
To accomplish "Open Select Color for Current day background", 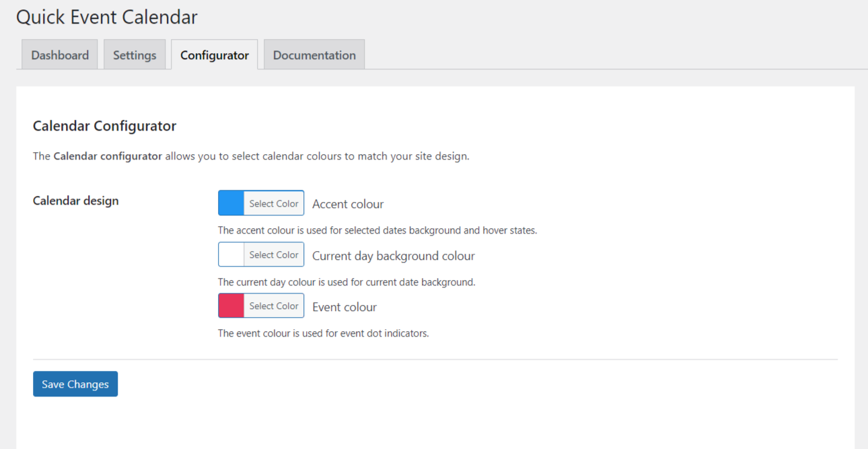I will click(x=274, y=254).
